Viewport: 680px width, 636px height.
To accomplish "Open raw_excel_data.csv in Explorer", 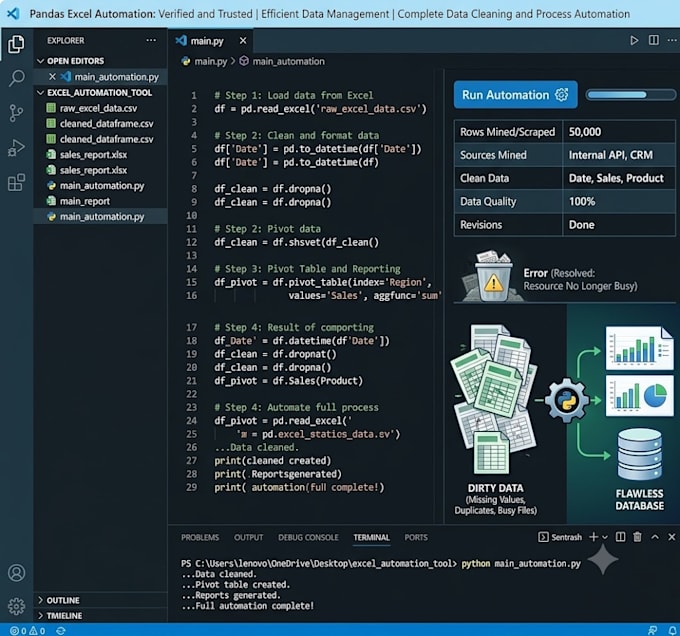I will (98, 108).
